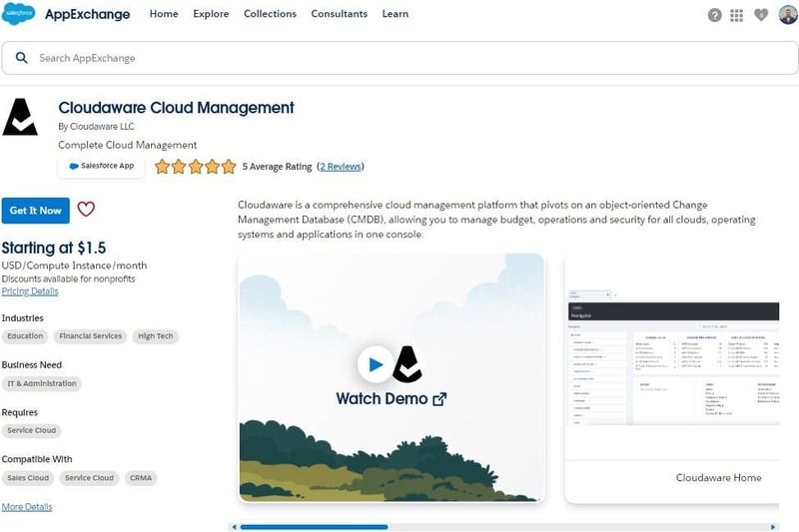Select the High Tech tag
799x532 pixels.
[156, 336]
